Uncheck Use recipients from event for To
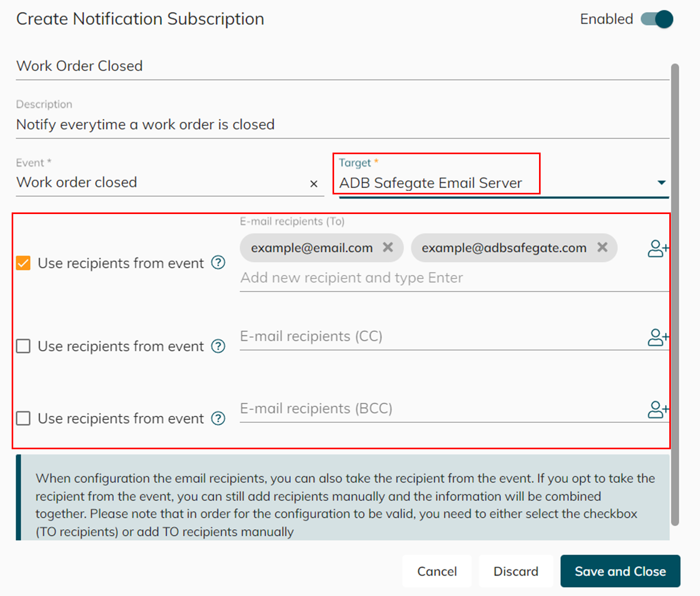 pyautogui.click(x=23, y=263)
